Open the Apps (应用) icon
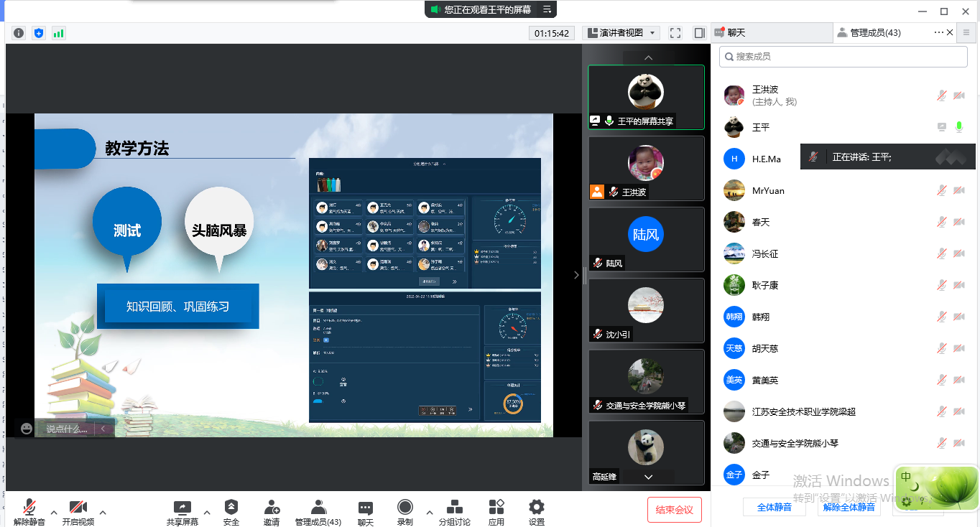Image resolution: width=980 pixels, height=527 pixels. click(496, 508)
